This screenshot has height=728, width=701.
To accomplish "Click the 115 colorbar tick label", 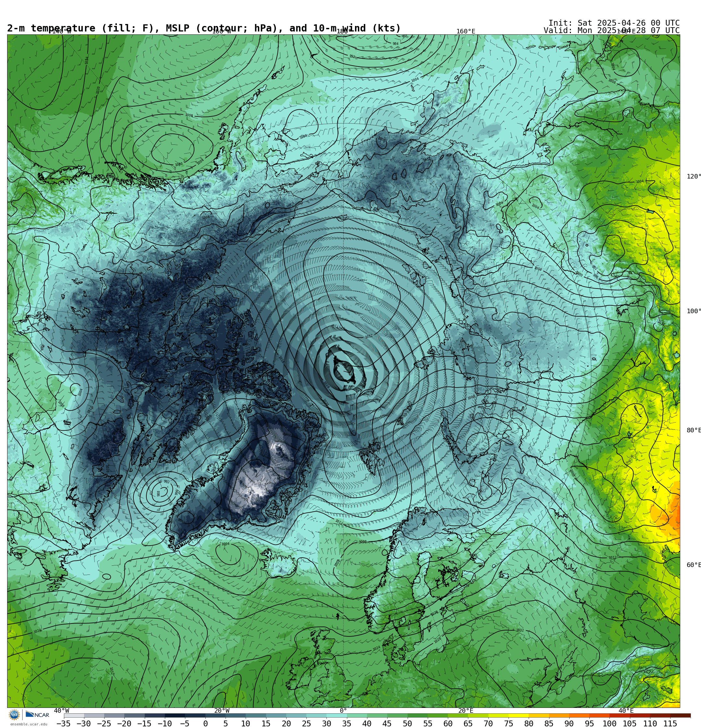I will coord(670,723).
